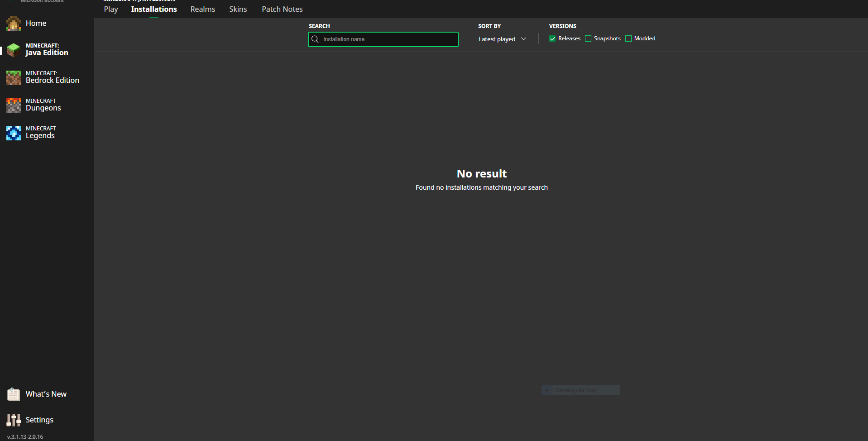
Task: Click 'Found no installations matching your search' text
Action: coord(482,187)
